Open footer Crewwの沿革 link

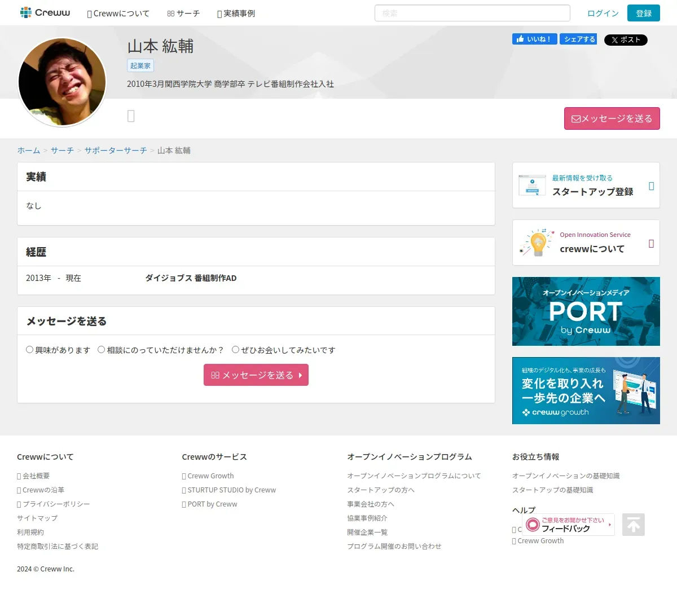click(41, 490)
